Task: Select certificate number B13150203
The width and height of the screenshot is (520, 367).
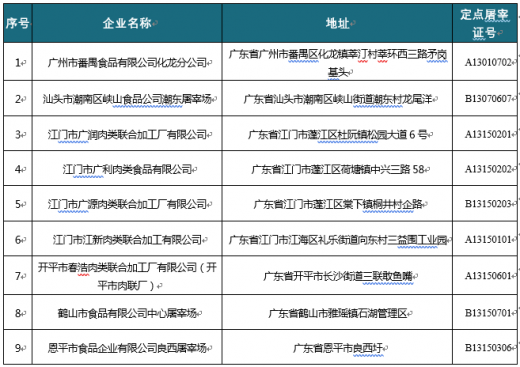Action: point(488,204)
